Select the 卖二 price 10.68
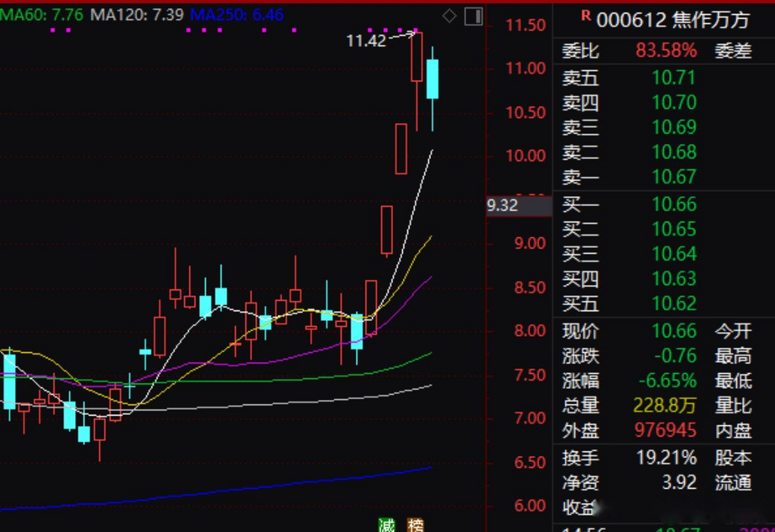The image size is (775, 532). click(674, 152)
